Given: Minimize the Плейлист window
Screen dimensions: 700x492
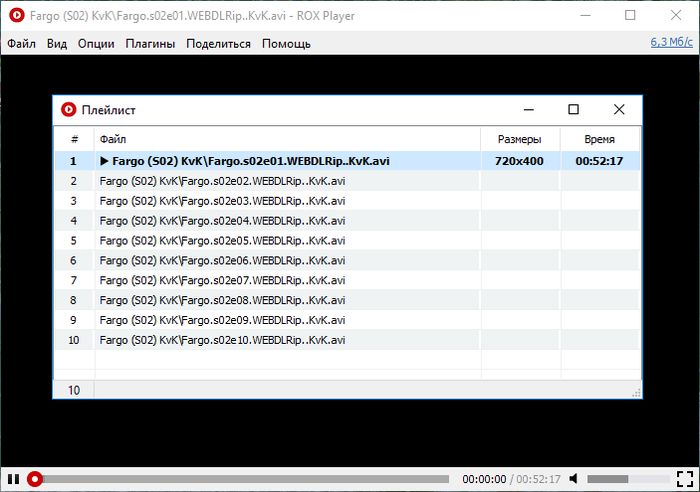Looking at the screenshot, I should (527, 110).
